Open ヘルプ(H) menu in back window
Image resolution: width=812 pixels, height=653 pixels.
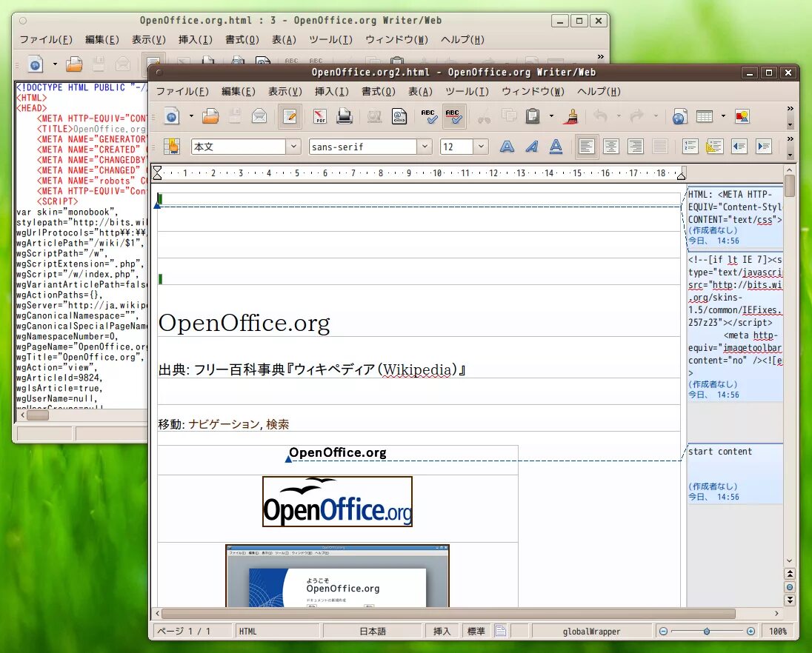[462, 40]
